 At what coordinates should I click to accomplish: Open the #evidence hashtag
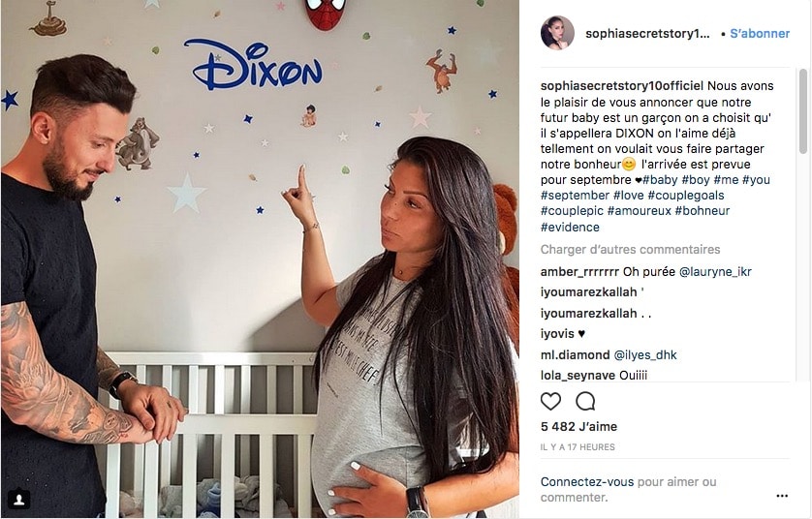[x=570, y=228]
